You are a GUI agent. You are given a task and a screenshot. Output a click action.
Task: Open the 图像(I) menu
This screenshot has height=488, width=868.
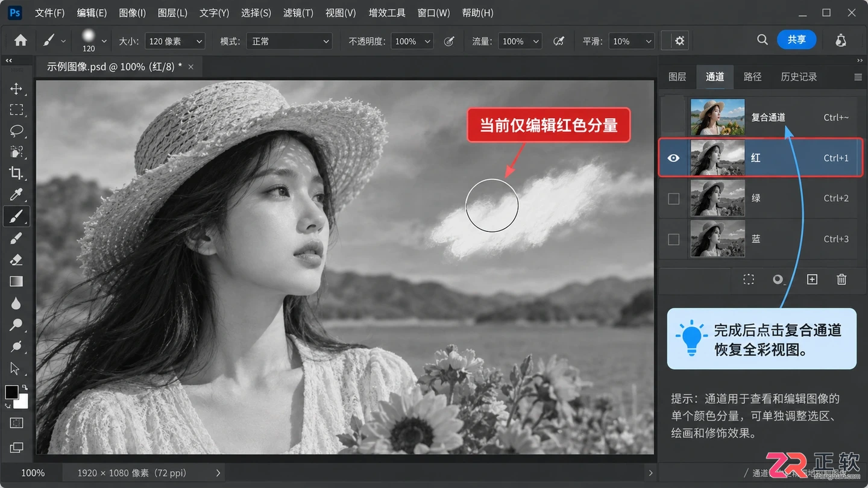pyautogui.click(x=133, y=13)
